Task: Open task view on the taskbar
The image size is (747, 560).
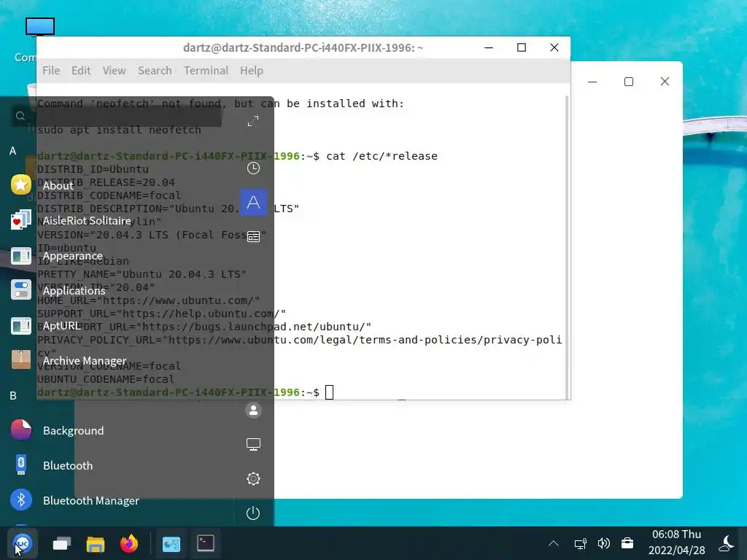Action: point(61,543)
